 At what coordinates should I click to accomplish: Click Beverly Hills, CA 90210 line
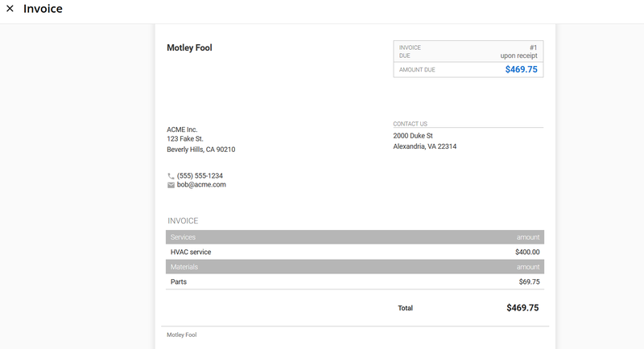pos(200,150)
